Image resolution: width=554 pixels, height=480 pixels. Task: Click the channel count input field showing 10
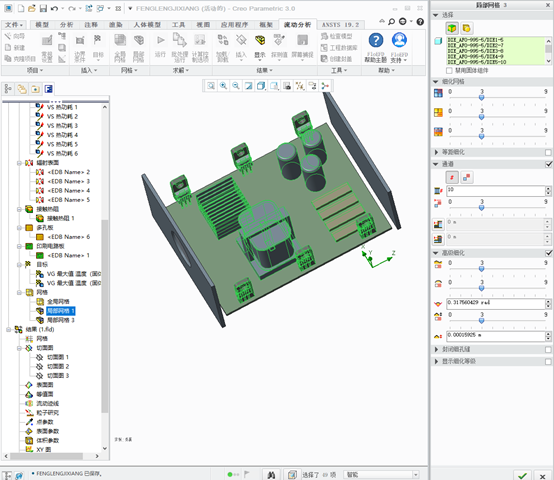coord(495,191)
